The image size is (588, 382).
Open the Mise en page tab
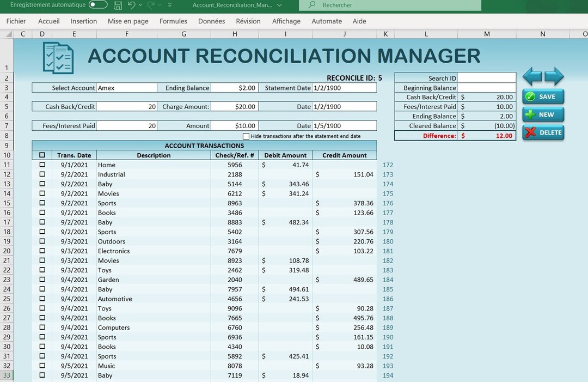pyautogui.click(x=128, y=21)
